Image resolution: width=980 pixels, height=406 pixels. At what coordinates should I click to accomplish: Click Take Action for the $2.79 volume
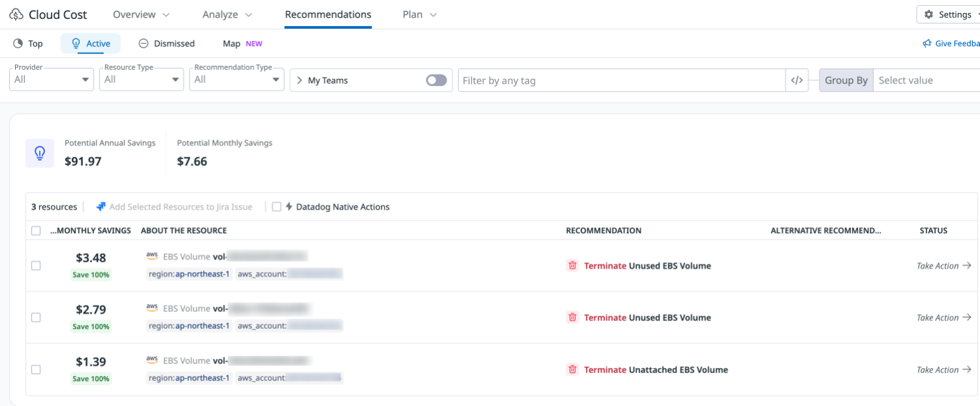pos(944,317)
